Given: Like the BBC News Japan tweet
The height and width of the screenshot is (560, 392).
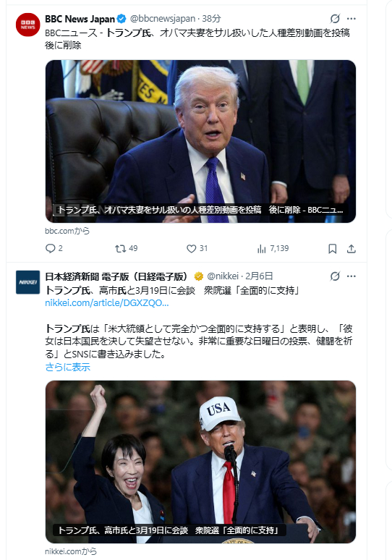Looking at the screenshot, I should (192, 248).
